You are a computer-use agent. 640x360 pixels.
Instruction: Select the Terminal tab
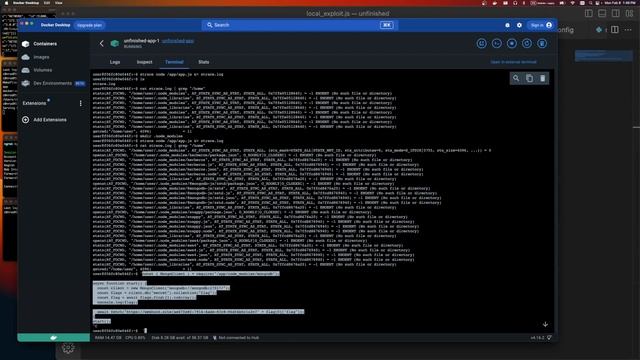pyautogui.click(x=174, y=62)
